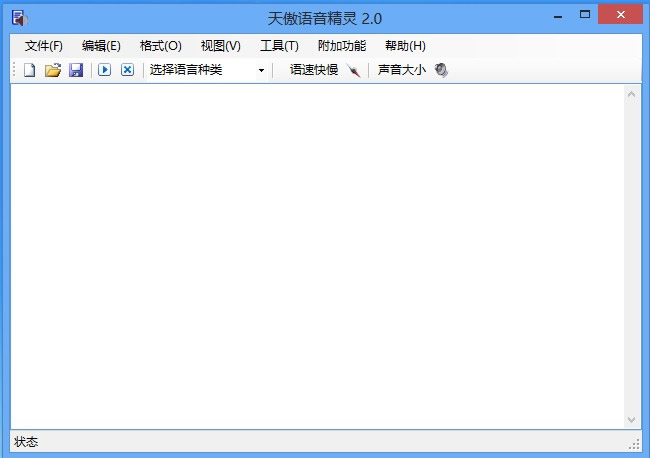650x458 pixels.
Task: Open the 编辑(E) menu
Action: (101, 46)
